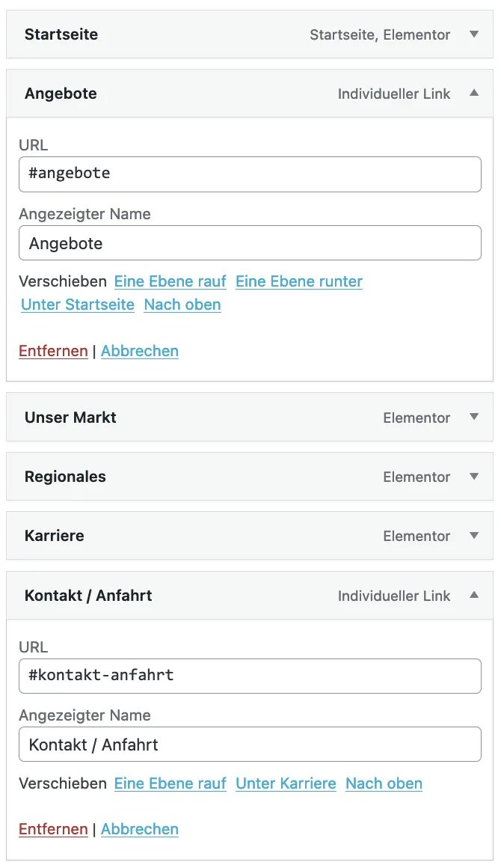Expand the Unser Markt item arrow
Image resolution: width=501 pixels, height=868 pixels.
(473, 417)
